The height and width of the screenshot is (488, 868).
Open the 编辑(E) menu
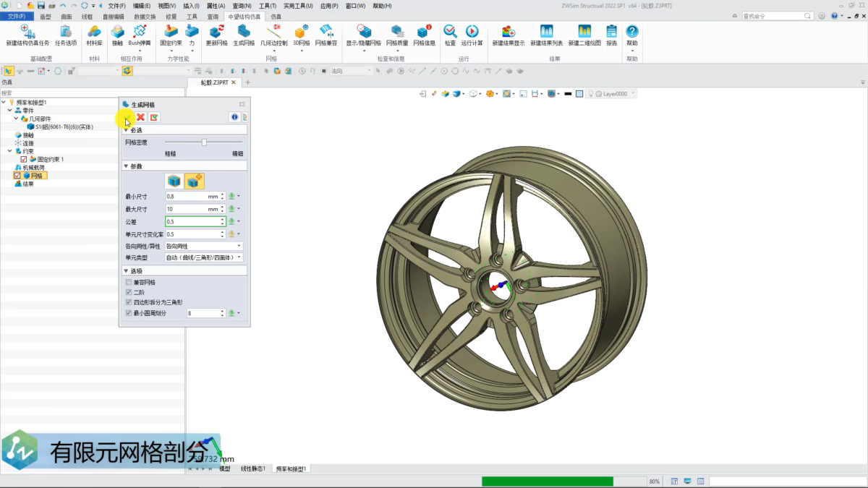click(142, 6)
